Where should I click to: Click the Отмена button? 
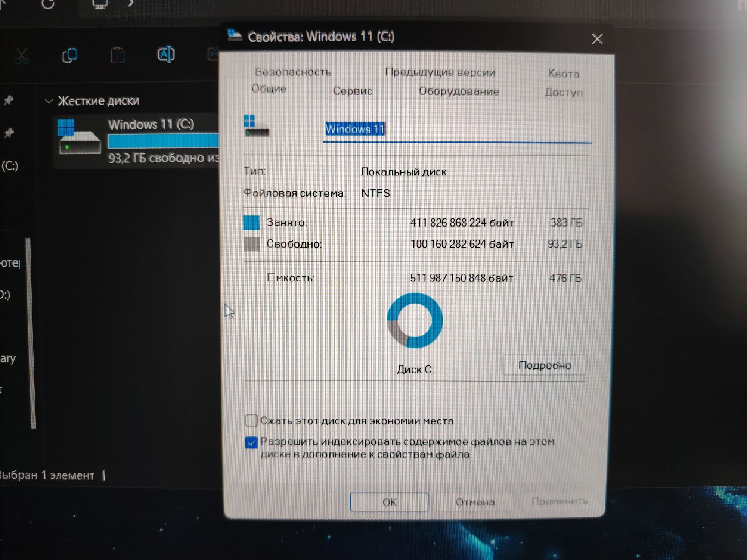(x=475, y=502)
